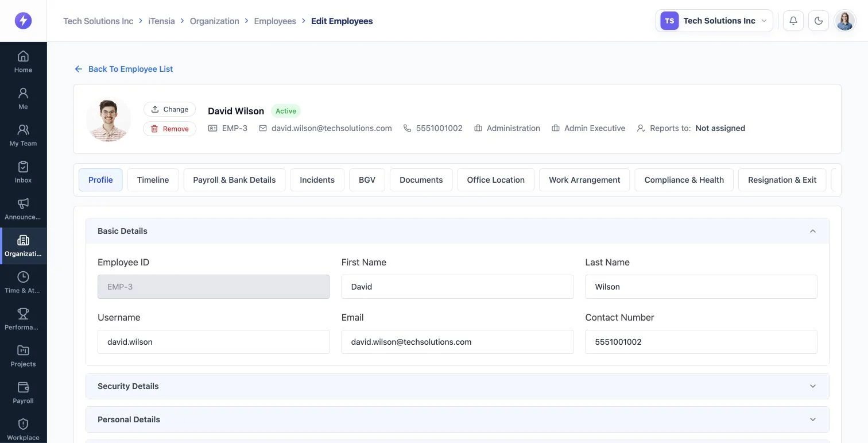
Task: Click the Contact Number input field
Action: click(x=701, y=342)
